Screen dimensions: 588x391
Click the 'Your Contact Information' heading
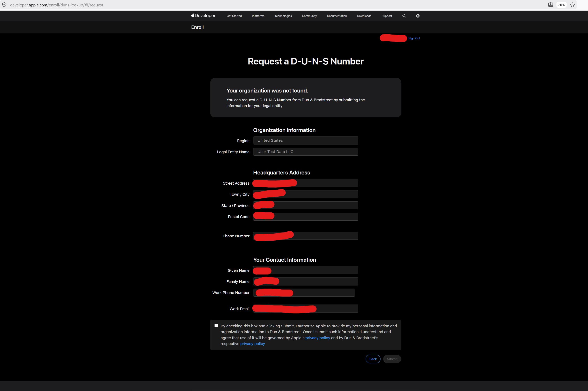pos(284,260)
